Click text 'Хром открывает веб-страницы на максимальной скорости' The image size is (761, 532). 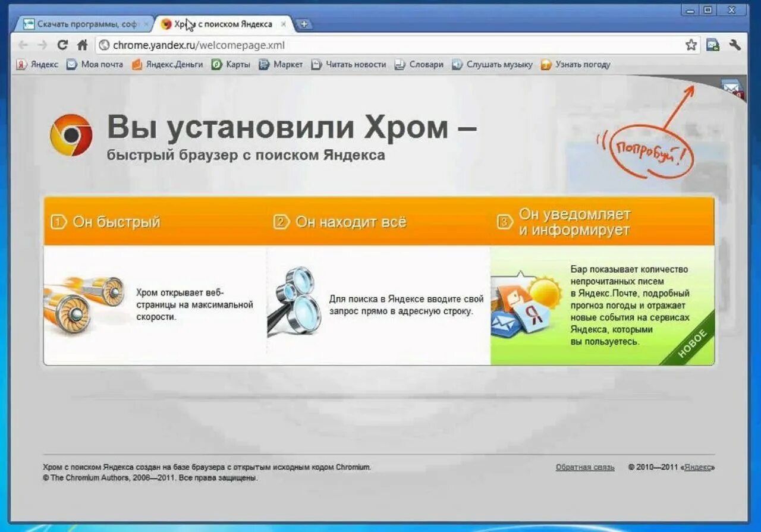click(195, 305)
